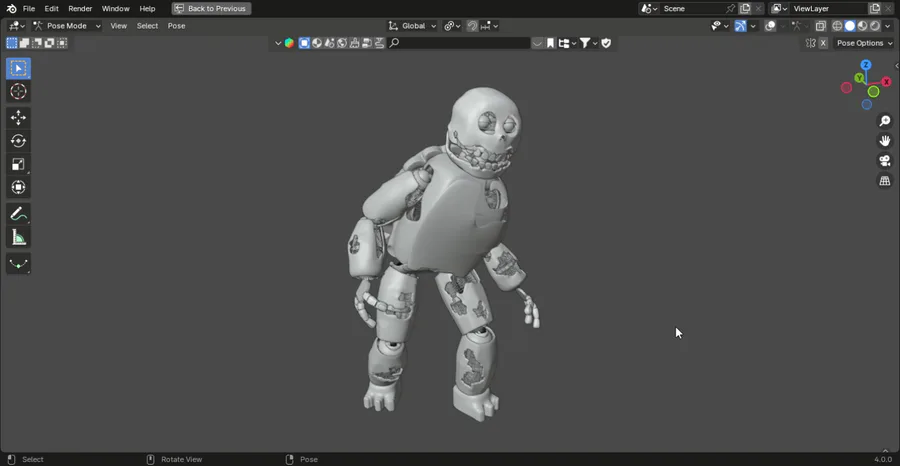
Task: Click the Blender logo menu icon
Action: [x=11, y=9]
